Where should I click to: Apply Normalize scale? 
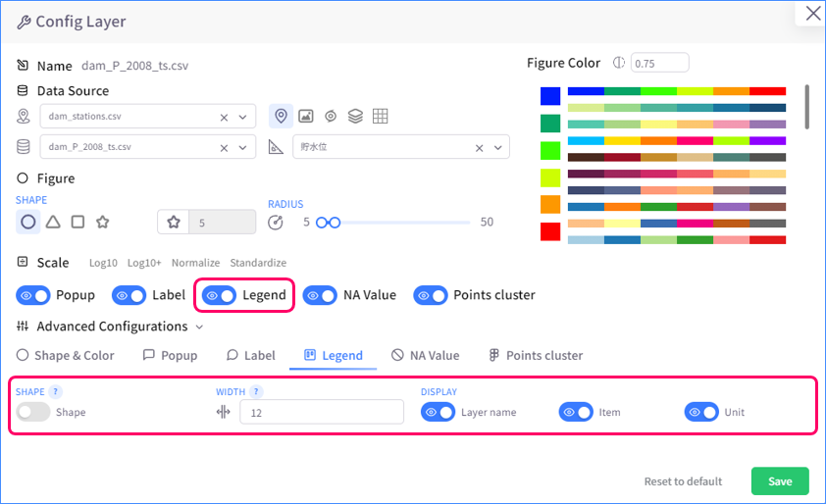click(195, 263)
